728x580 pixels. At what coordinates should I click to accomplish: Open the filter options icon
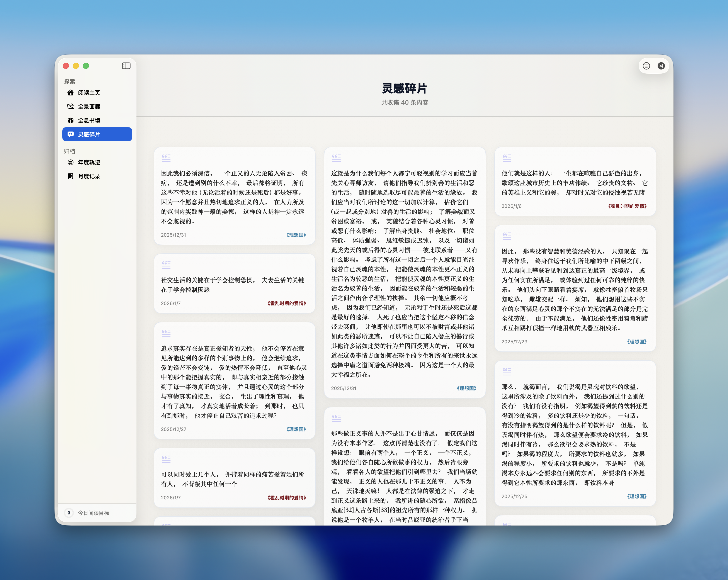pos(646,66)
